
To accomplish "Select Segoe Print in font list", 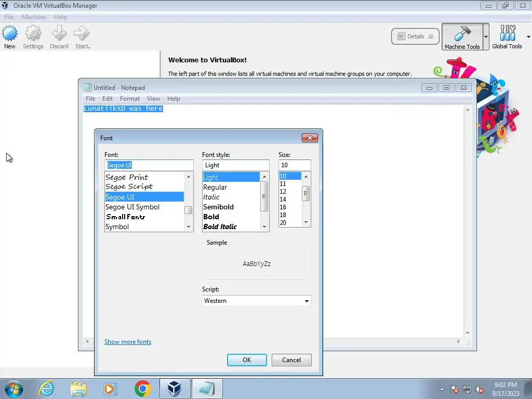I will click(x=144, y=177).
